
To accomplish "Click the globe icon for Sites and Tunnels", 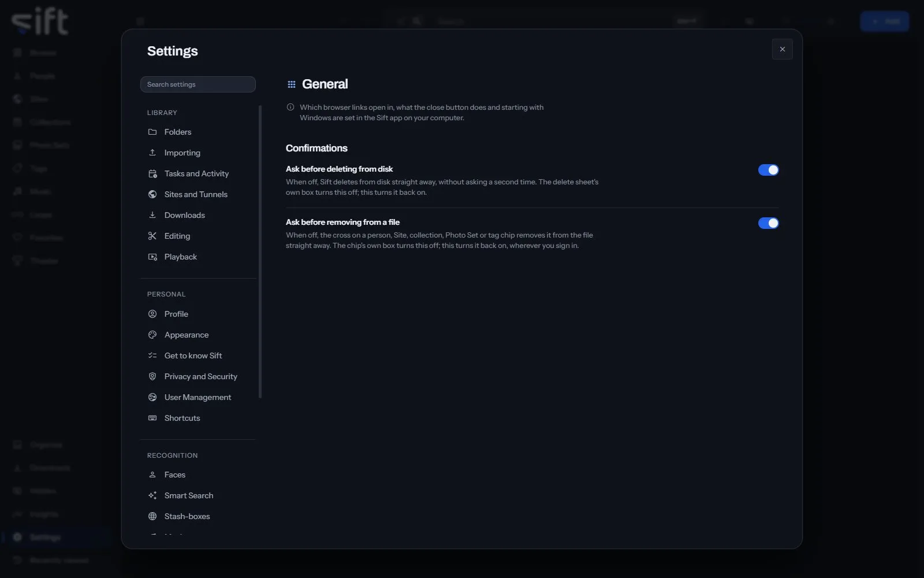I will pos(152,194).
